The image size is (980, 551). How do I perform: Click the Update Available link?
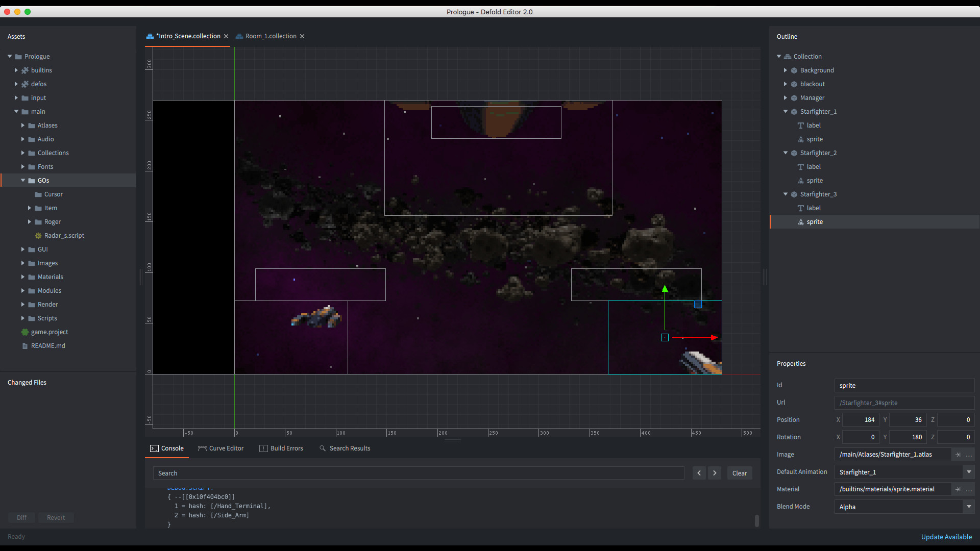pyautogui.click(x=946, y=537)
